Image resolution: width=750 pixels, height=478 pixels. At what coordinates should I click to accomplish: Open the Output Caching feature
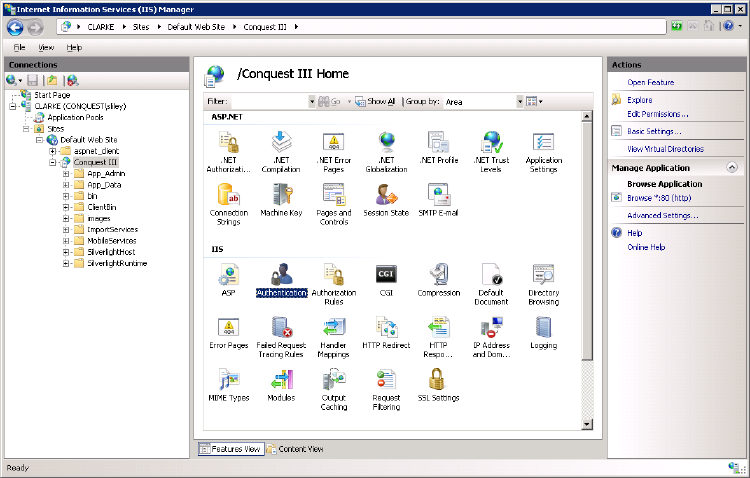[x=334, y=389]
